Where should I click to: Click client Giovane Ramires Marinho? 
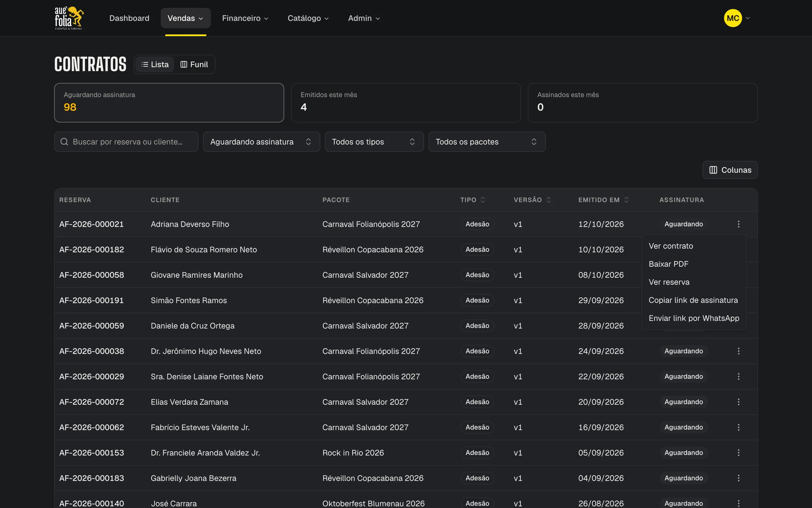click(x=197, y=275)
